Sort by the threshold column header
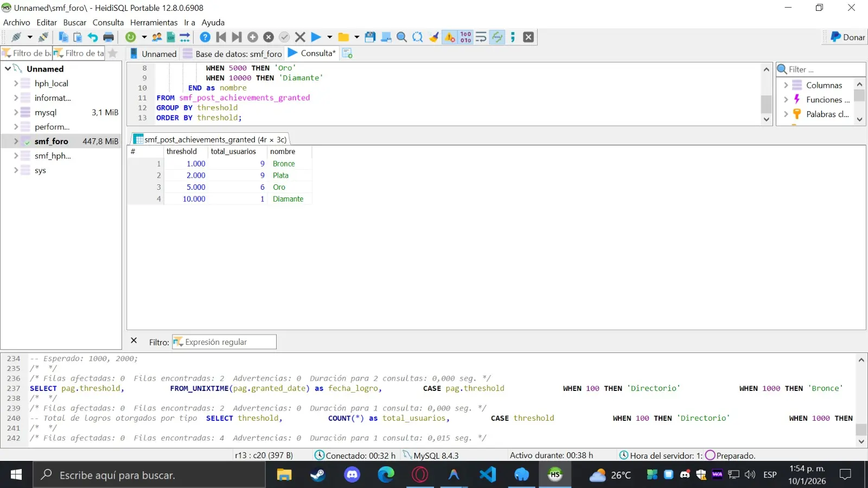Viewport: 868px width, 488px height. 185,151
